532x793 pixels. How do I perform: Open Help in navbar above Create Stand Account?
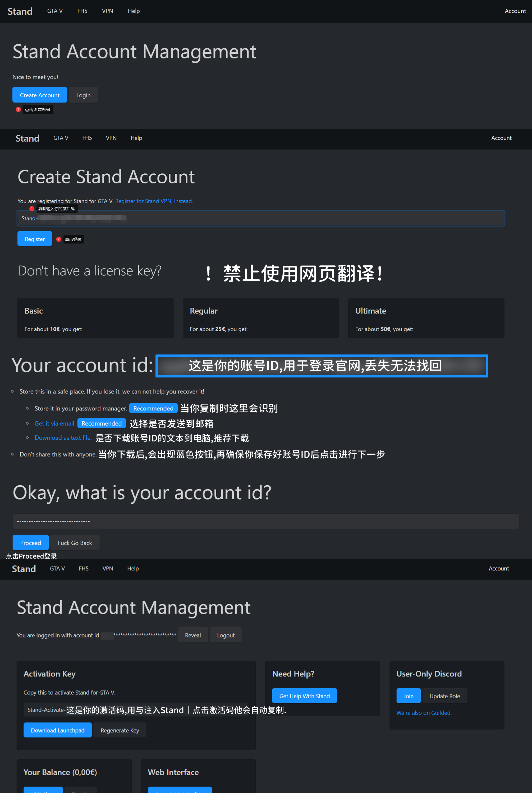136,138
